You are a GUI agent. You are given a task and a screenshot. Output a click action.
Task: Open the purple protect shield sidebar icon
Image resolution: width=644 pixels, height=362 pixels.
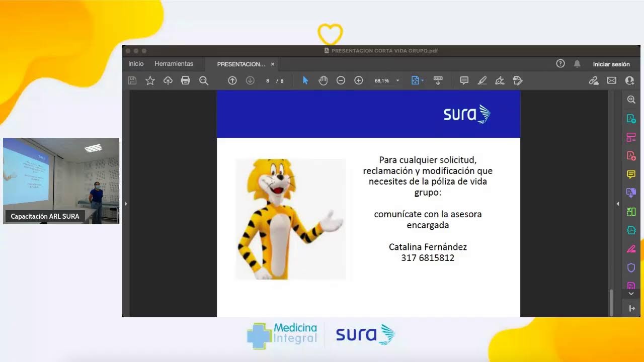[x=631, y=267]
